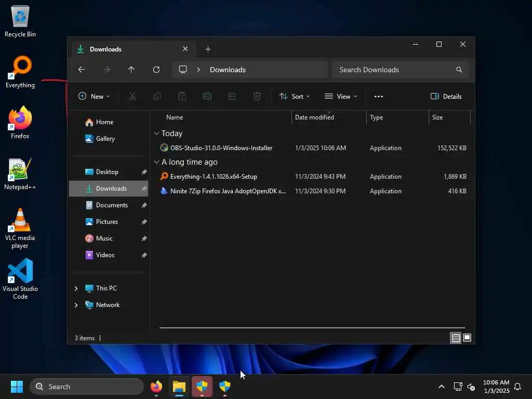Unpin Desktop from quick access

point(144,172)
